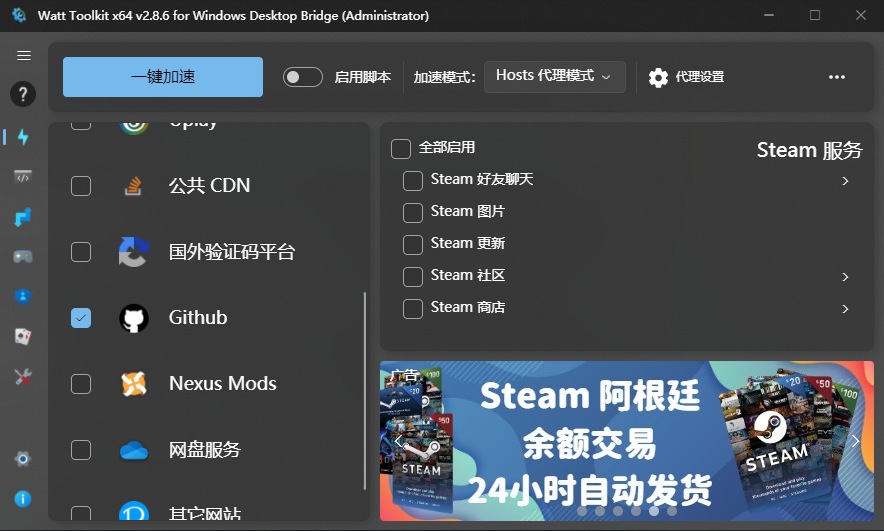Uncheck the Github checkbox

click(x=81, y=318)
